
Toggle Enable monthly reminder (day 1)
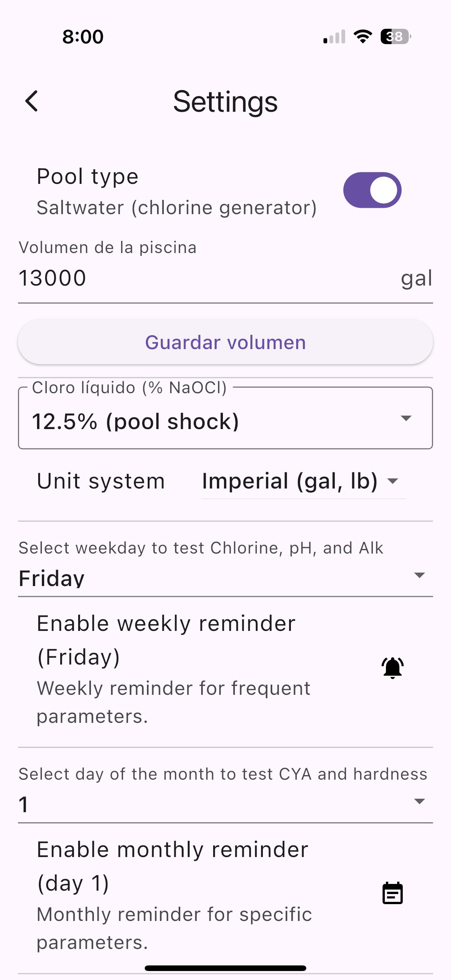tap(225, 896)
